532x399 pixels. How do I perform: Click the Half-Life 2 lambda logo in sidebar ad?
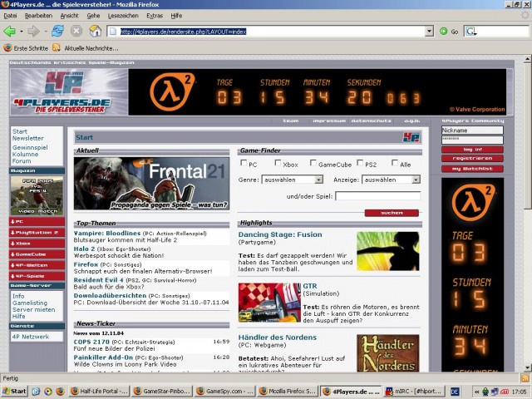(472, 203)
